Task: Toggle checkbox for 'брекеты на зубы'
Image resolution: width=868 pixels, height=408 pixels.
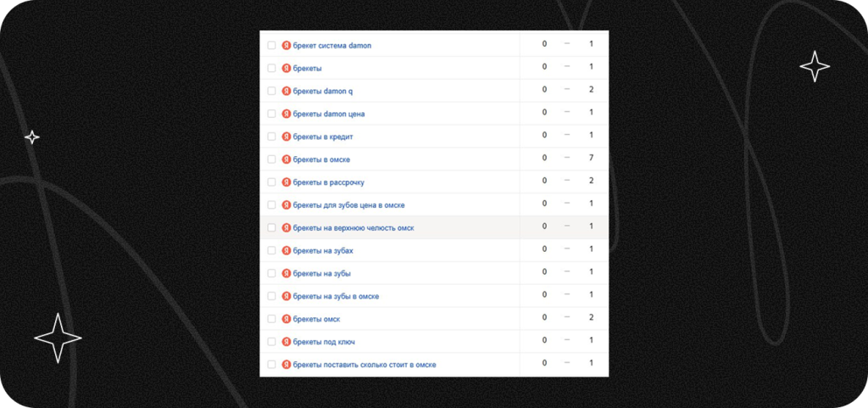Action: point(271,273)
